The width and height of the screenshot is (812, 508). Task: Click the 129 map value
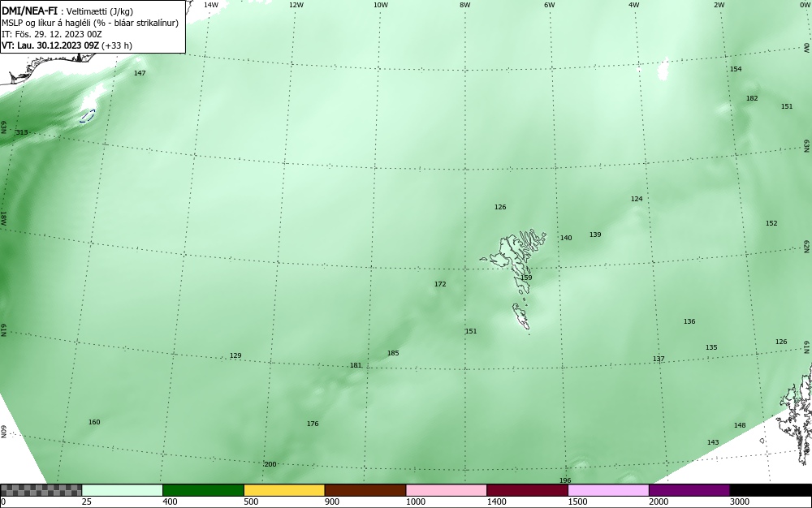[235, 355]
